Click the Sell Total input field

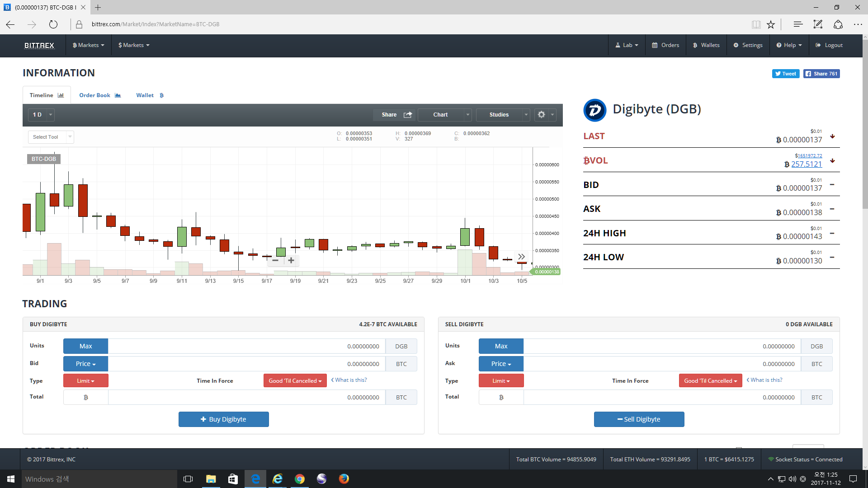point(662,397)
